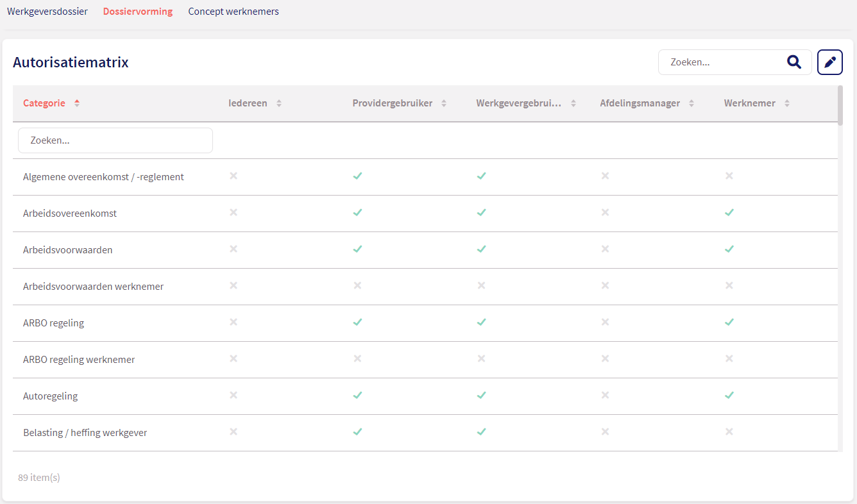
Task: Click the pencil edit icon button
Action: click(x=829, y=62)
